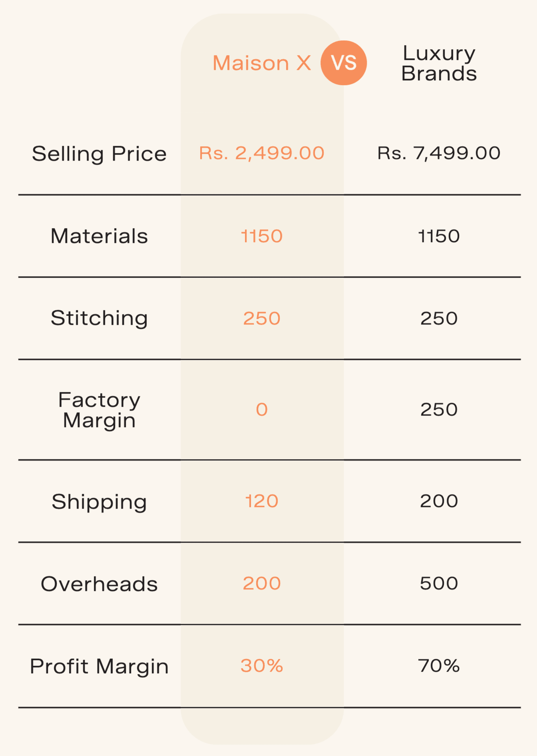Select the Factory Margin row label
Viewport: 537px width, 756px height.
tap(99, 410)
